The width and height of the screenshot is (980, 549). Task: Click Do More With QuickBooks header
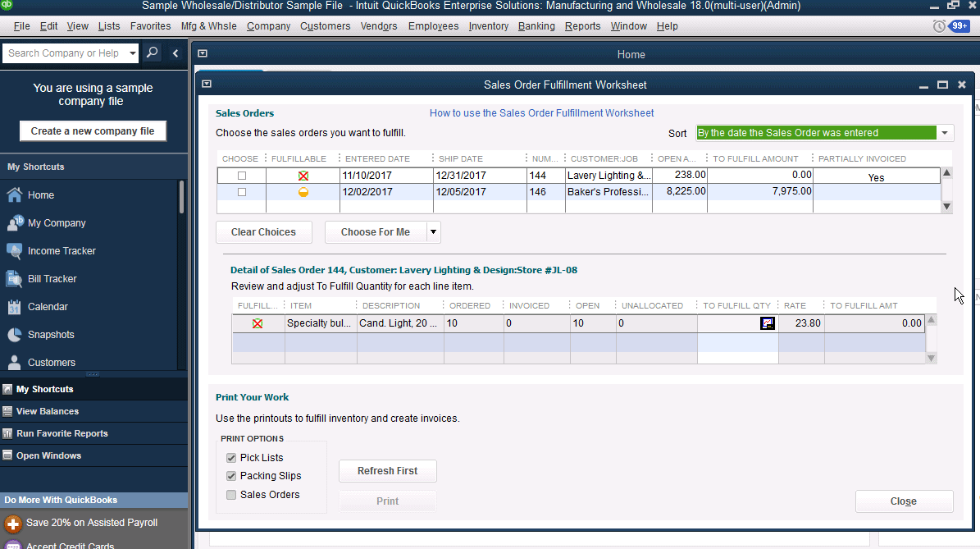click(x=93, y=501)
